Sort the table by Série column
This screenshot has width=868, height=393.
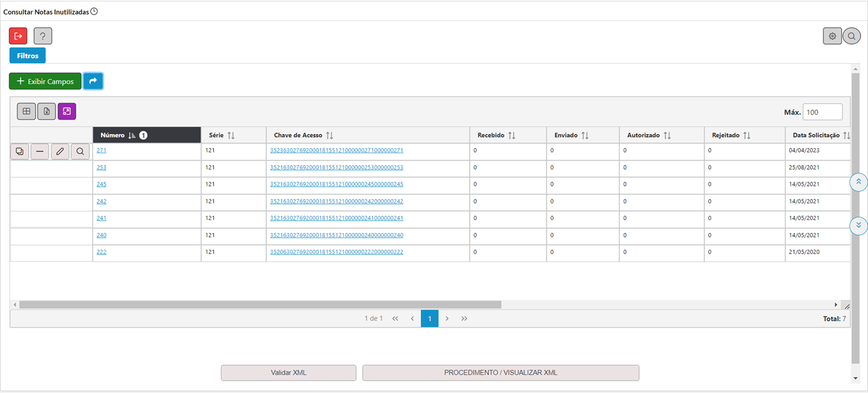pyautogui.click(x=222, y=135)
